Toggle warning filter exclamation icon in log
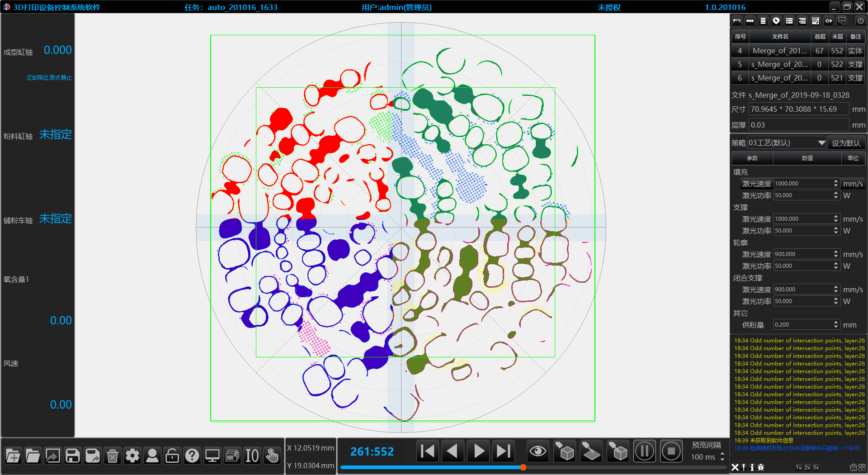Image resolution: width=868 pixels, height=475 pixels. (x=744, y=467)
